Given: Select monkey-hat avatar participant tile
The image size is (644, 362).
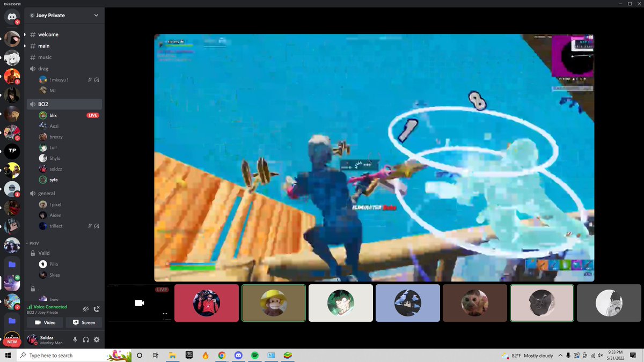Looking at the screenshot, I should pyautogui.click(x=274, y=303).
